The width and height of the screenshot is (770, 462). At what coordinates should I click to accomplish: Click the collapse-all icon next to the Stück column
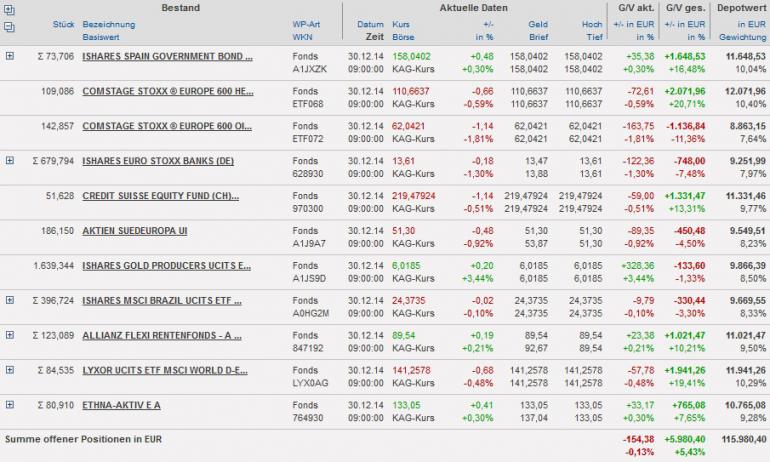[10, 24]
